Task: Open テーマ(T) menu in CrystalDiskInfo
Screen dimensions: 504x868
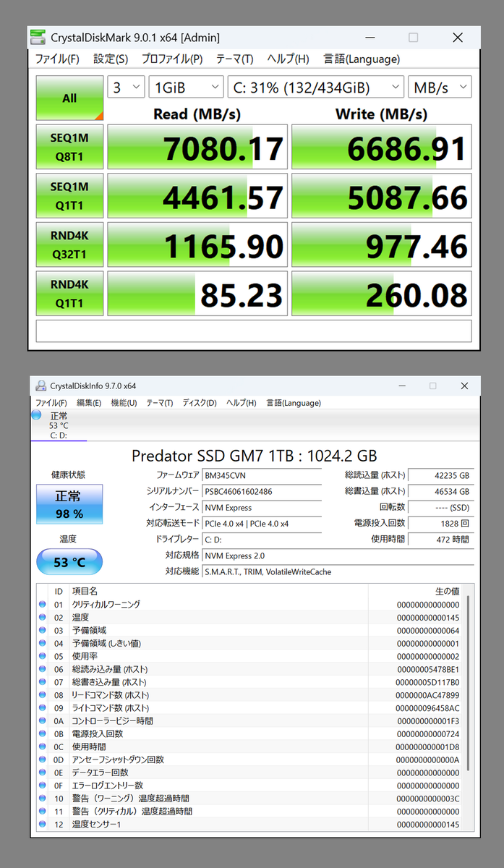Action: coord(159,403)
